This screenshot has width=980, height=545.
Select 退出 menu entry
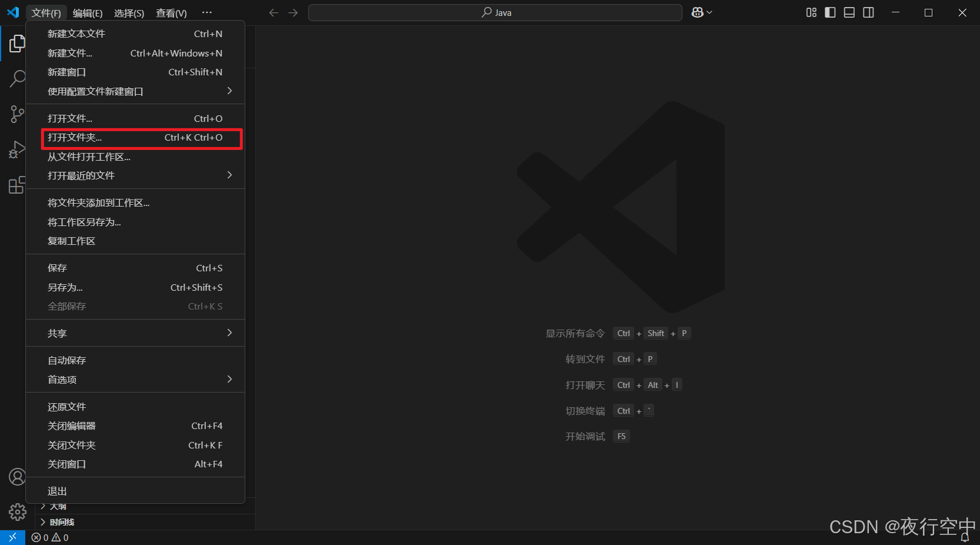point(135,491)
